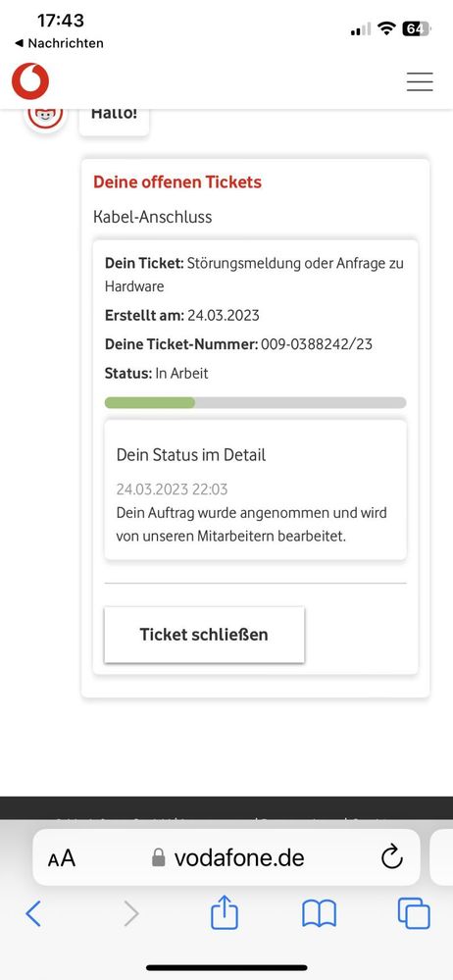The width and height of the screenshot is (453, 980).
Task: Open the AA reader text options
Action: coord(61,858)
